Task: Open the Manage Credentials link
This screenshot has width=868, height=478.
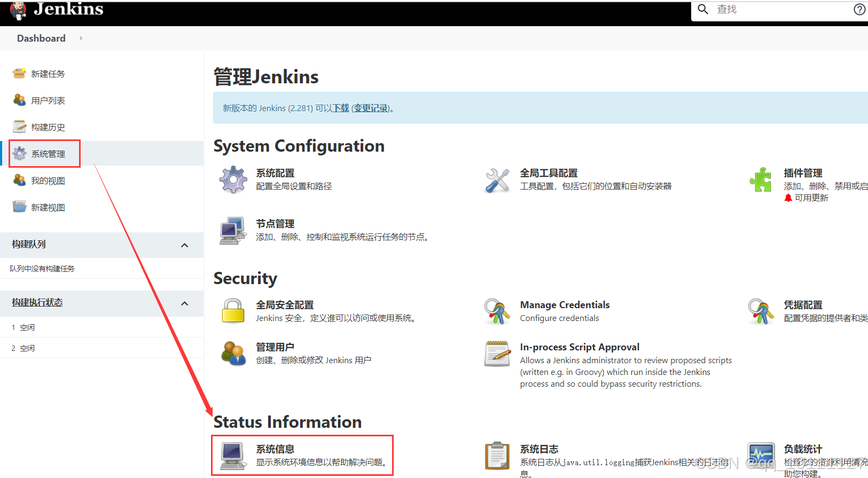Action: [565, 305]
